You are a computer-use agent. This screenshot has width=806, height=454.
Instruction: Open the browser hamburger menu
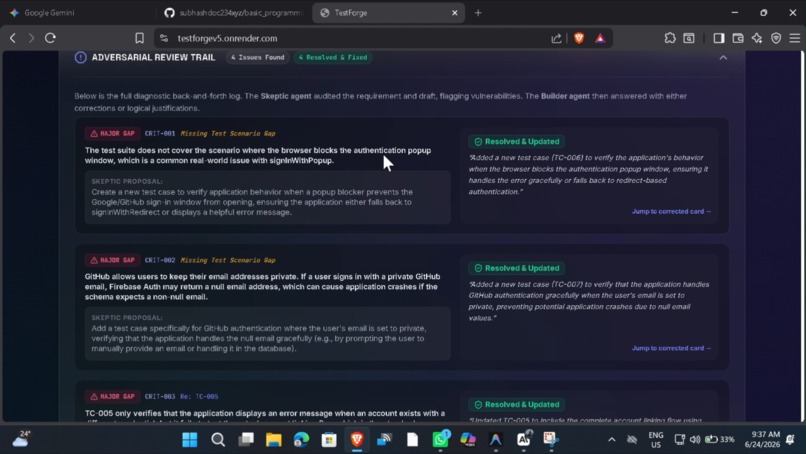click(x=795, y=38)
